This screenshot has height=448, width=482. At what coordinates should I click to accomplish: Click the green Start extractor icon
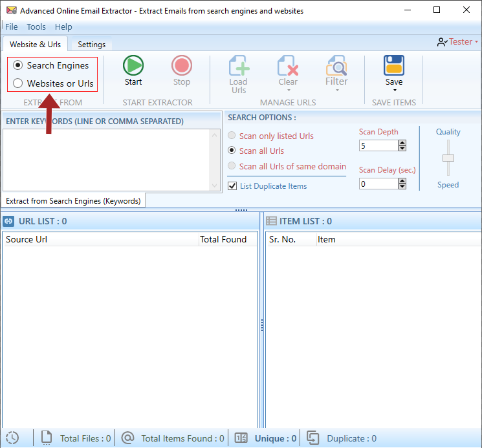[x=133, y=65]
